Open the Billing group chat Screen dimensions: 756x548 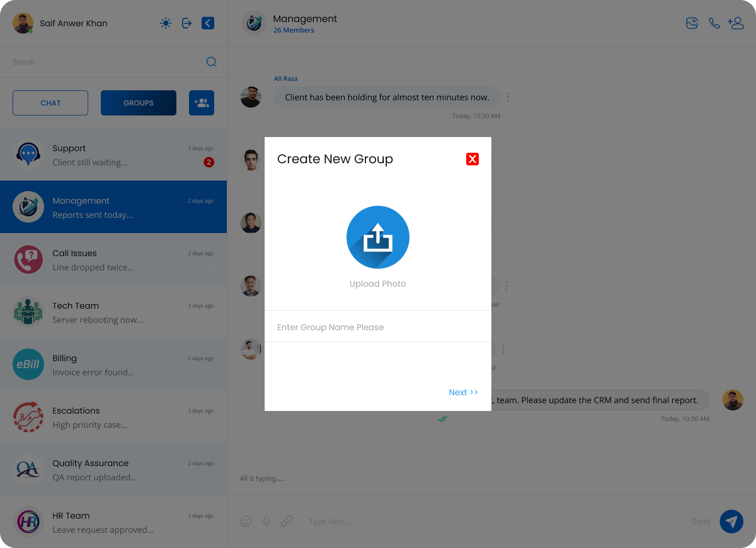[113, 364]
